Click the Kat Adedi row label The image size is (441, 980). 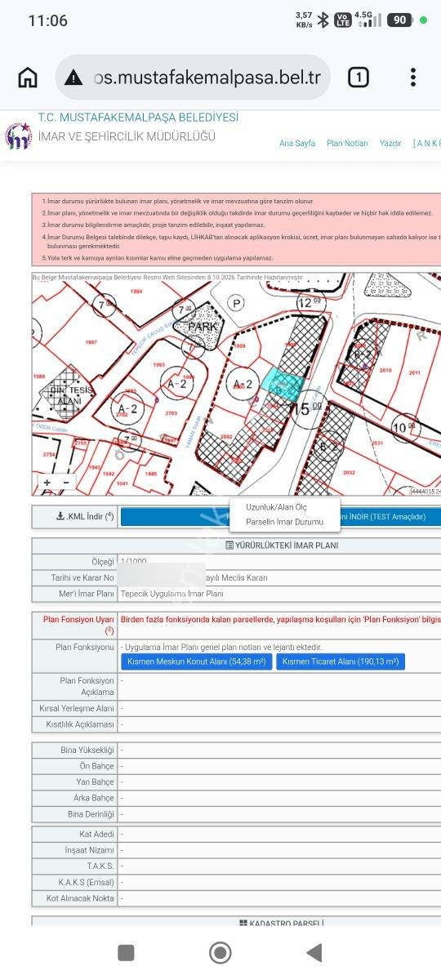pyautogui.click(x=97, y=834)
